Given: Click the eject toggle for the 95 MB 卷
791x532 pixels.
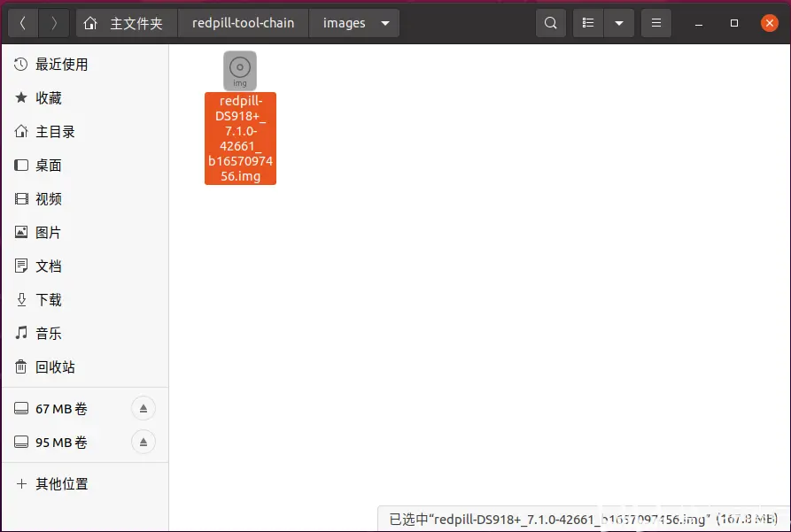Looking at the screenshot, I should pos(143,442).
